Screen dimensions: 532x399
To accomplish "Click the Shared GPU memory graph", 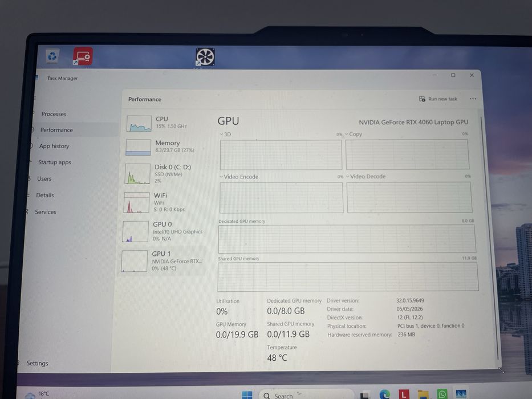I will (x=348, y=276).
